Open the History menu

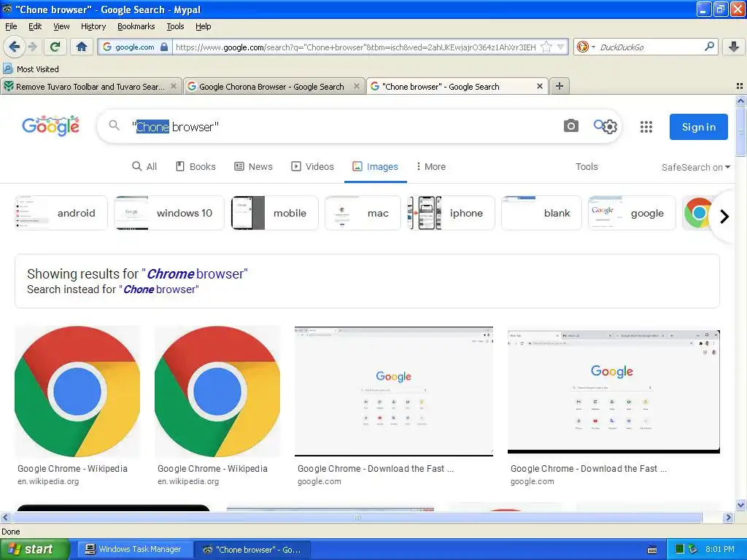[x=93, y=26]
